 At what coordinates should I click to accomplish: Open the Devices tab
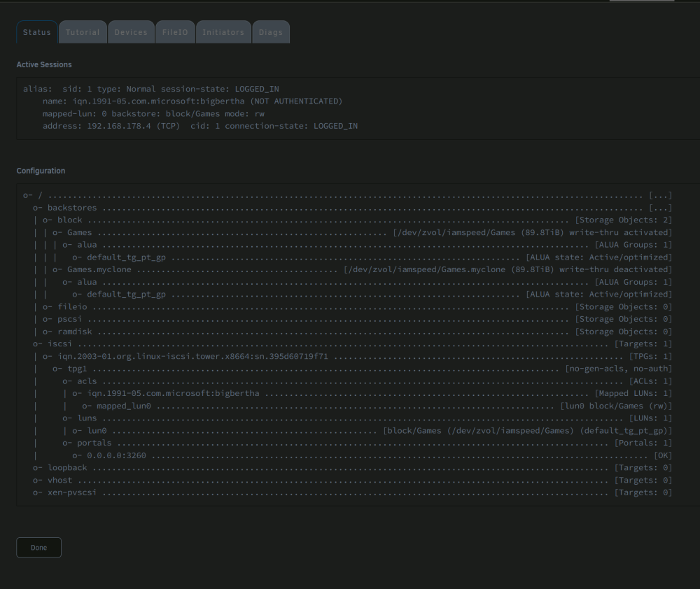131,32
